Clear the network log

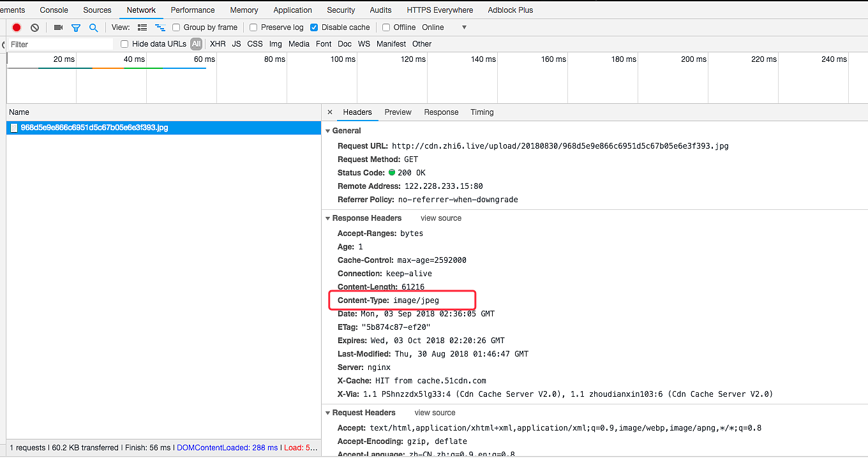(x=35, y=27)
